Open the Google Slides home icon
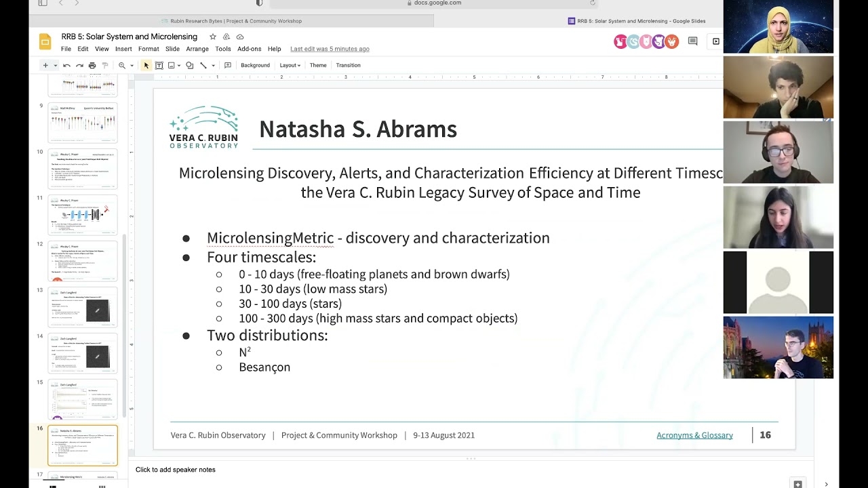This screenshot has height=488, width=868. coord(45,42)
